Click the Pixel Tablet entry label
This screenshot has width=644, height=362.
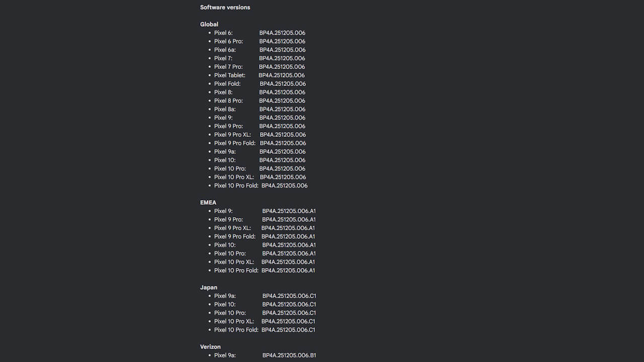(x=230, y=75)
